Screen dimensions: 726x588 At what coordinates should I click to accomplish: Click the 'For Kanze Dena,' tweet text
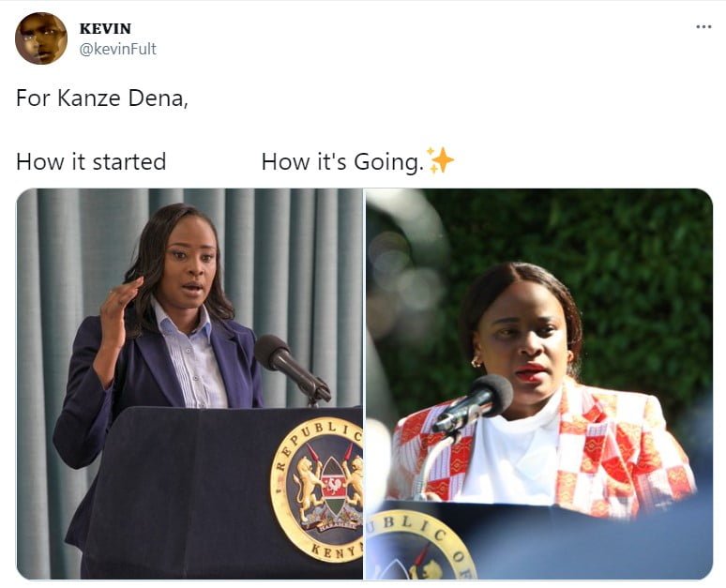[102, 98]
